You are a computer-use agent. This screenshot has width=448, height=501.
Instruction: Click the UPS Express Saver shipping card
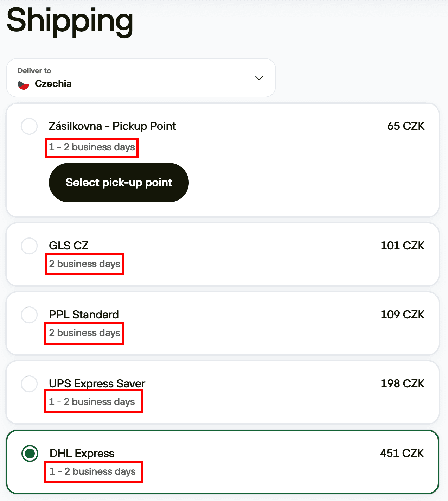pos(224,392)
